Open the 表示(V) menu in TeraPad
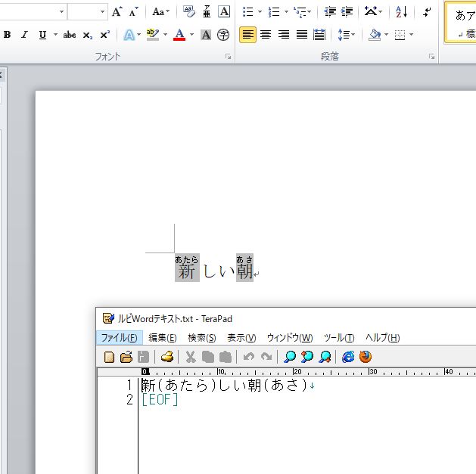The image size is (476, 474). [241, 338]
